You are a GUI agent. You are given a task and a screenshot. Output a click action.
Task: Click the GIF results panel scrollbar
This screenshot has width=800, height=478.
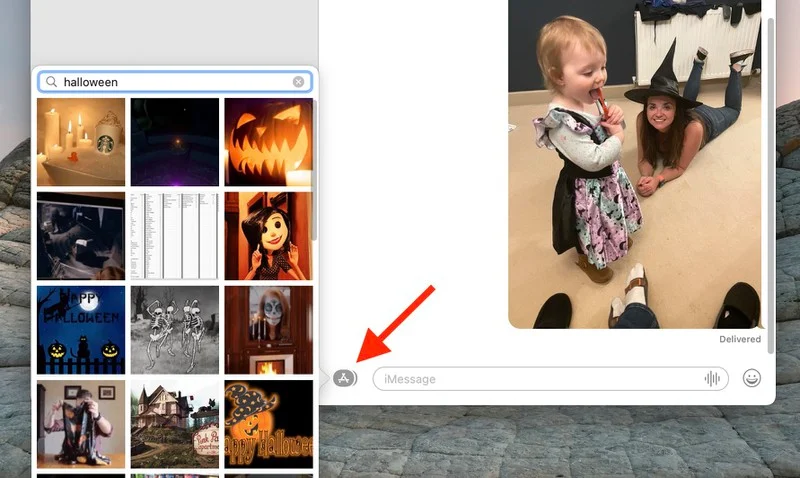314,170
